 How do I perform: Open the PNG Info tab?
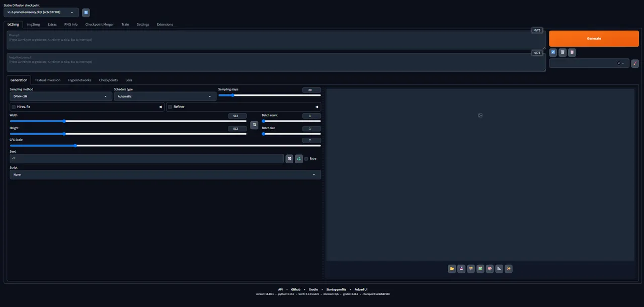(x=71, y=24)
